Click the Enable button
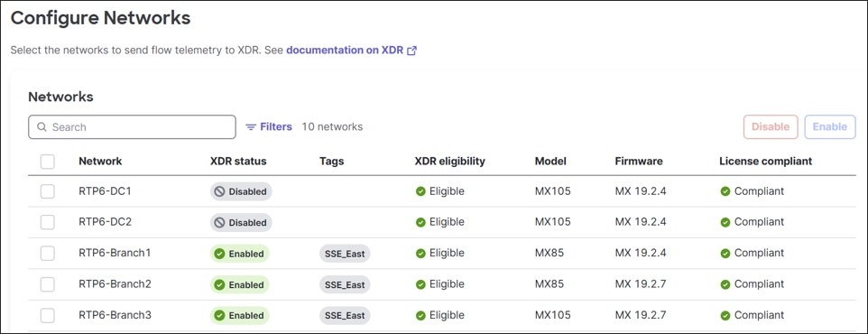Viewport: 868px width, 334px height. click(x=830, y=127)
